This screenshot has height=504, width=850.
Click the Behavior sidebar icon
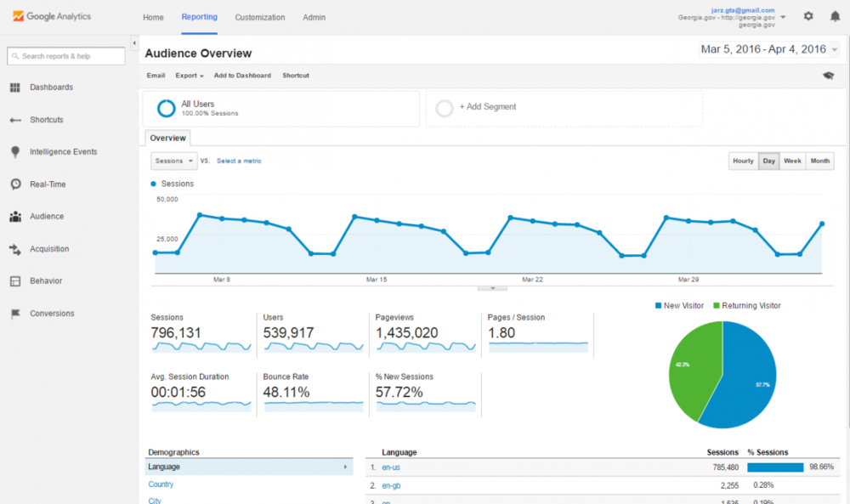pyautogui.click(x=14, y=280)
